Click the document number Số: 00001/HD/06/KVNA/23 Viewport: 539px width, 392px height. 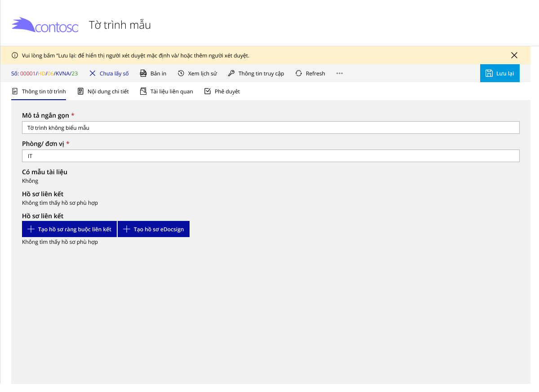point(44,74)
